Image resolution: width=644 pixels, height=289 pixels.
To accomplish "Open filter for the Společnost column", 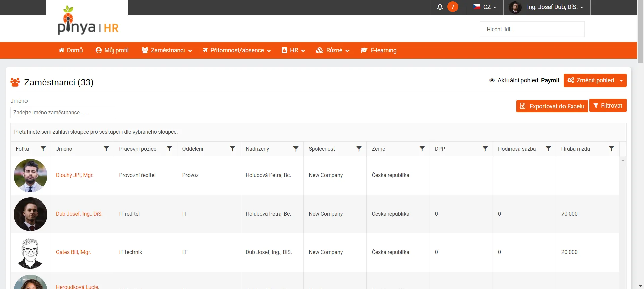I will click(359, 149).
